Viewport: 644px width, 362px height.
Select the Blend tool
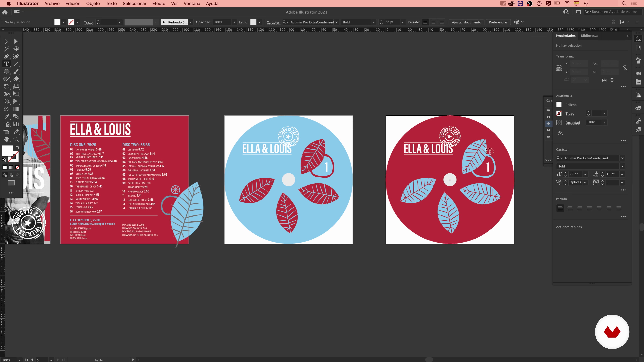coord(16,116)
